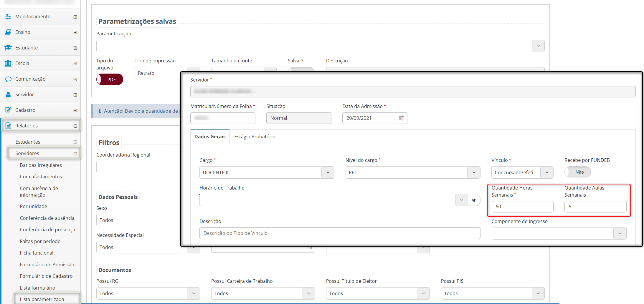Click the Escola building icon

8,63
